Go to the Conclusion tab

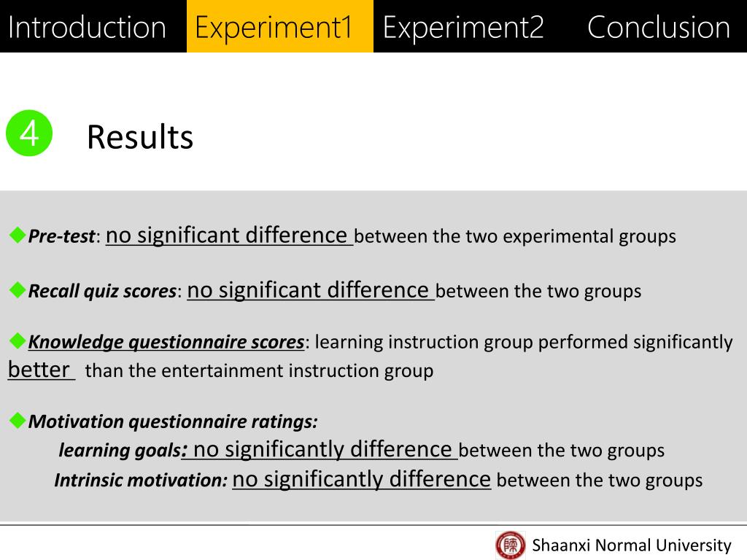coord(659,27)
